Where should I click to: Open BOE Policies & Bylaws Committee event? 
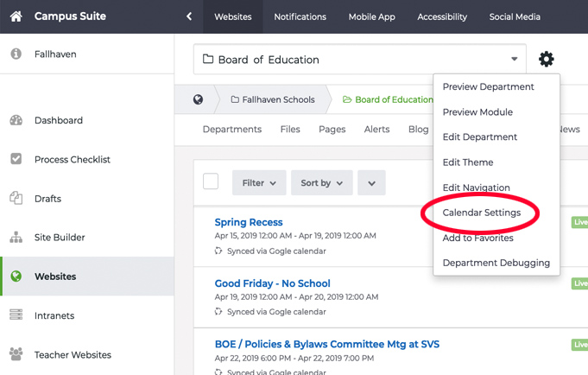pyautogui.click(x=327, y=344)
